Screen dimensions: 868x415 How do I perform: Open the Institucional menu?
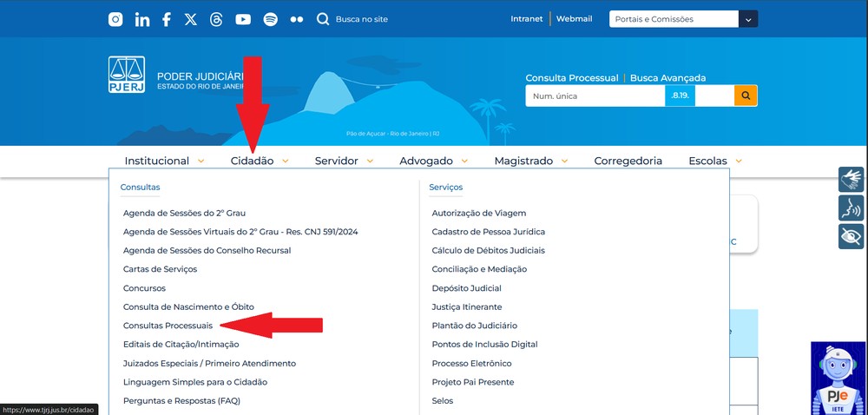tap(156, 161)
